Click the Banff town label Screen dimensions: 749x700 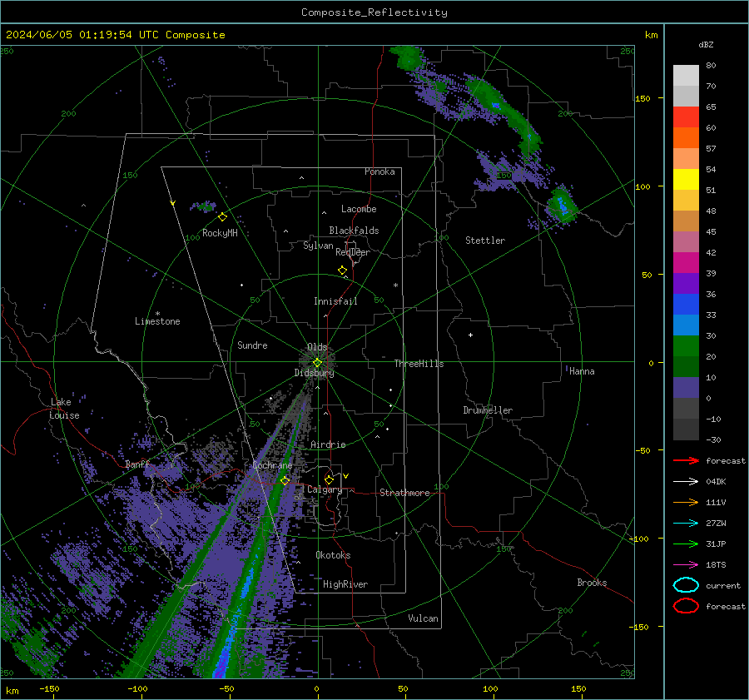tap(137, 464)
